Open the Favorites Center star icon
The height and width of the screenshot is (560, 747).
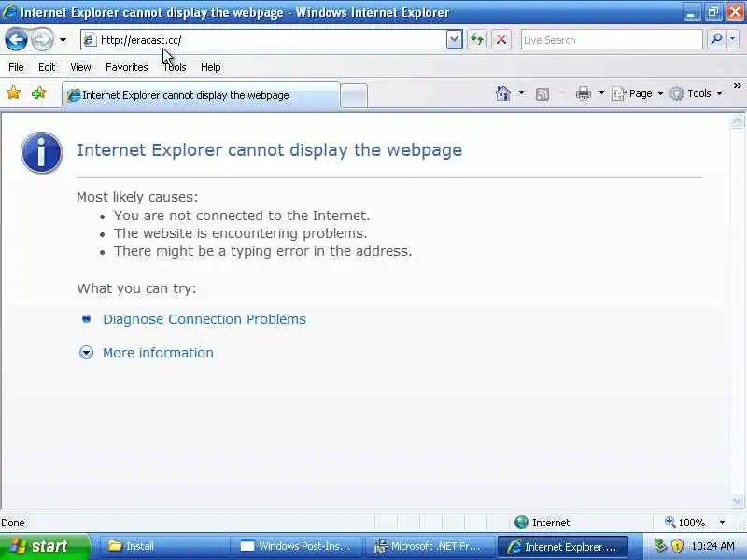13,93
